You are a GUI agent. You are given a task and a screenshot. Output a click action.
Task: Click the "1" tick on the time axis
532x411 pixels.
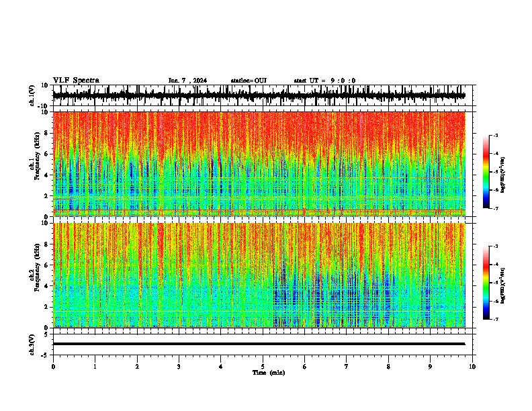[95, 367]
